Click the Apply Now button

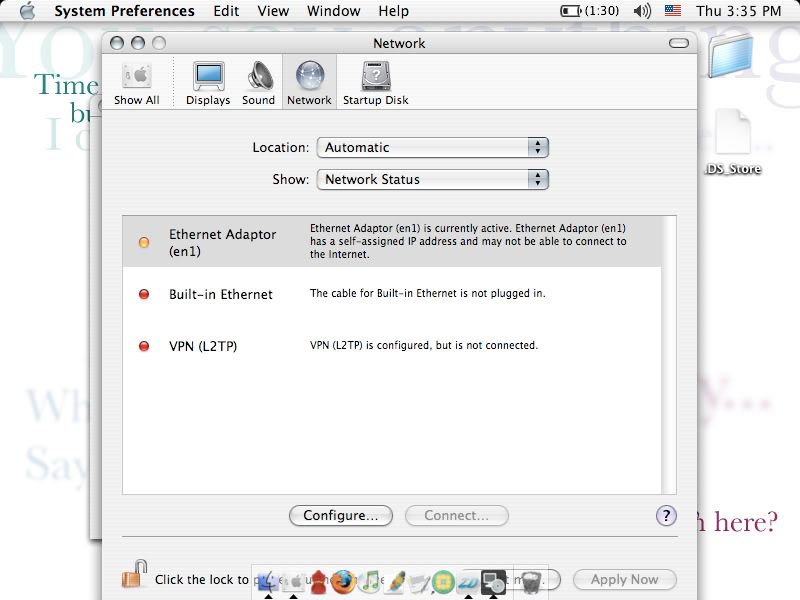pos(625,580)
